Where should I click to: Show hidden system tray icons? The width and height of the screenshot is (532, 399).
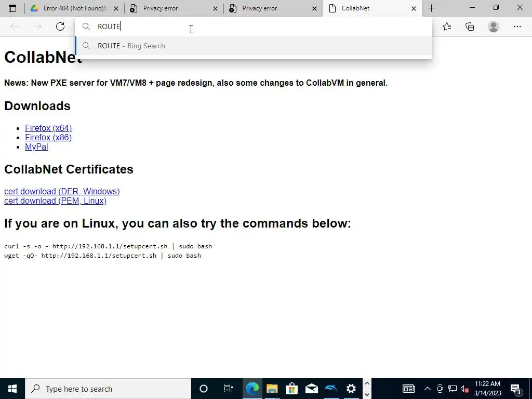[428, 389]
